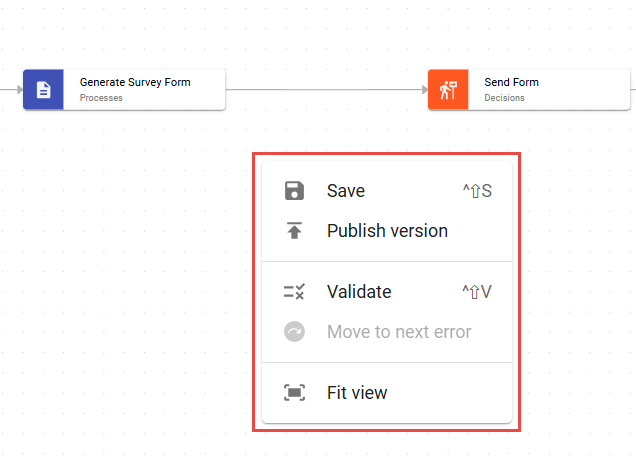Click the Fit view frame icon
Viewport: 636px width, 466px height.
click(x=294, y=393)
